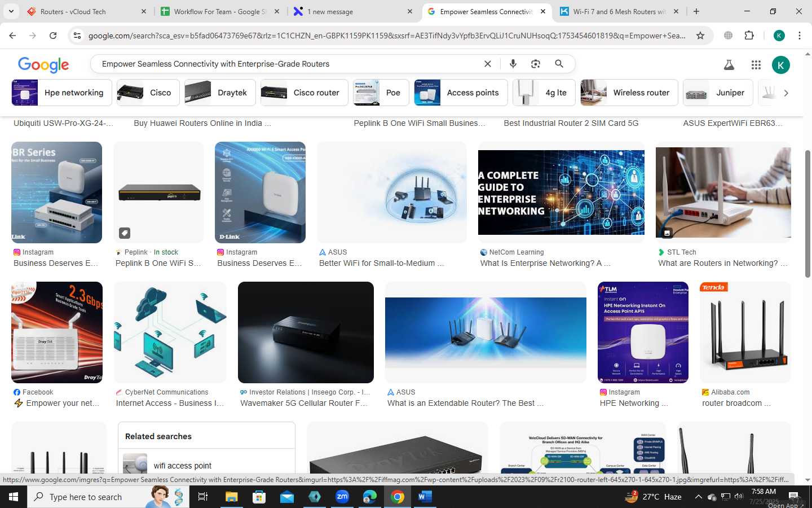Open the Inseego Wavemaker router image
The image size is (812, 508).
306,332
